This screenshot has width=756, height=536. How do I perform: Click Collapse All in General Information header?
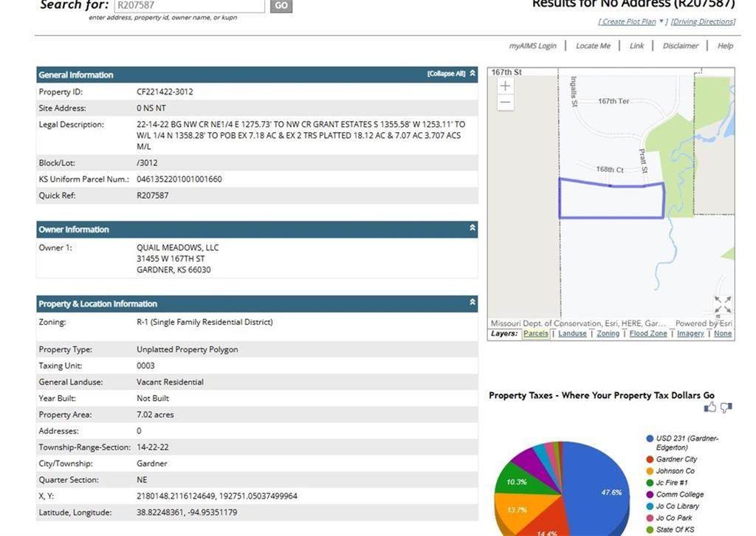click(x=446, y=74)
